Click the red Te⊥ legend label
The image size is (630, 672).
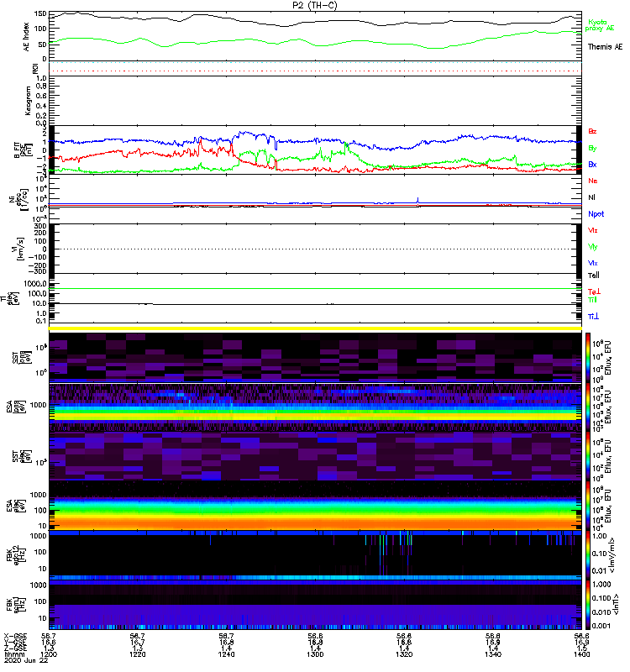594,291
